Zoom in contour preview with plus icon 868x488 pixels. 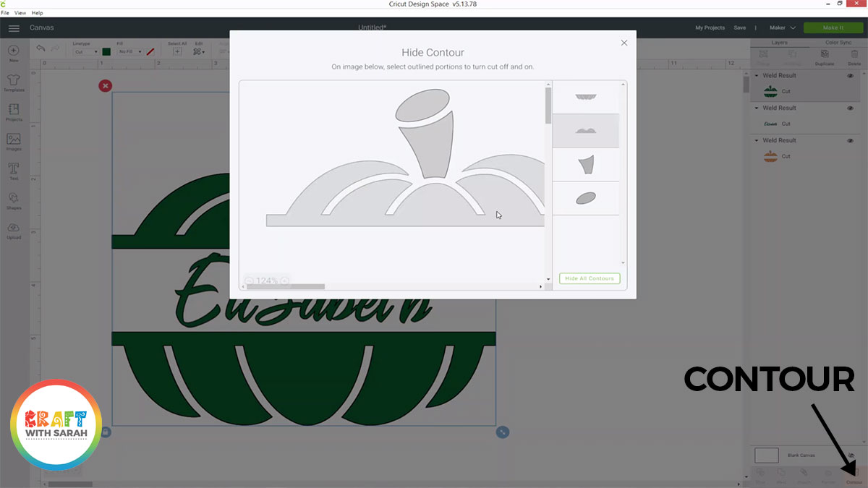(284, 281)
